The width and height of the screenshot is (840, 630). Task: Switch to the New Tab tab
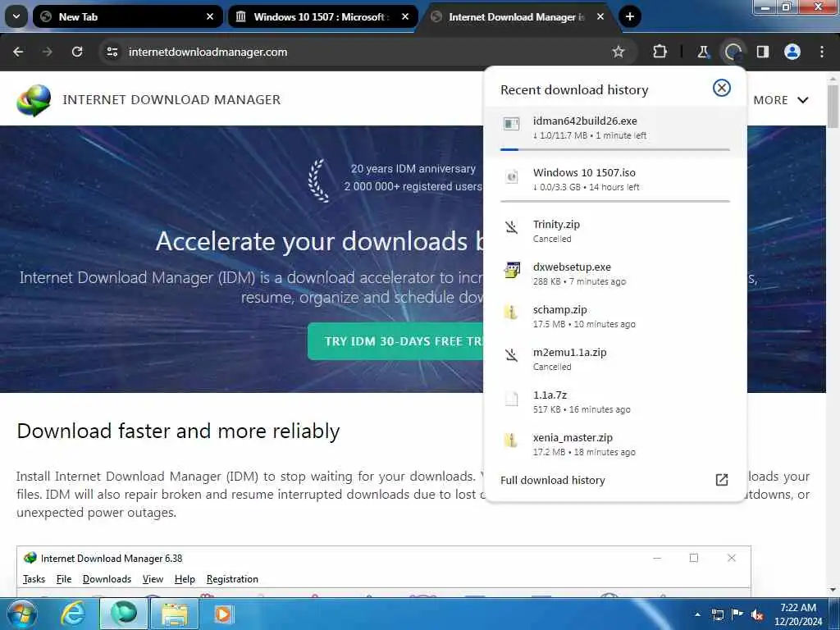127,16
